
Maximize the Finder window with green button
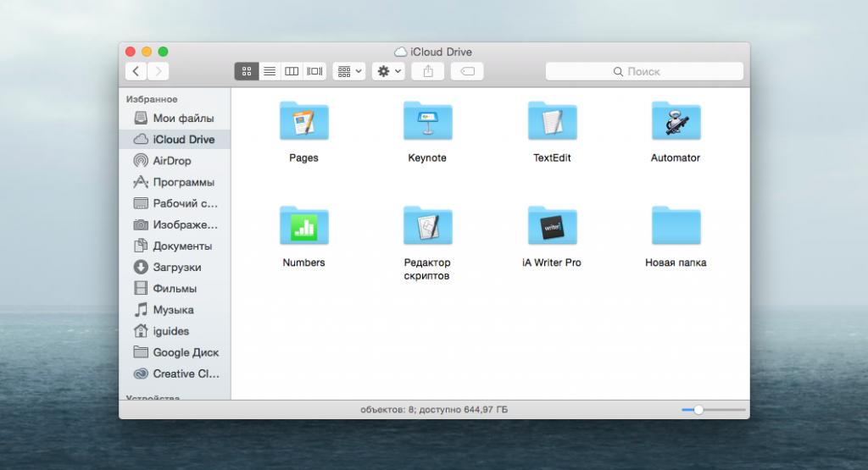click(x=163, y=52)
